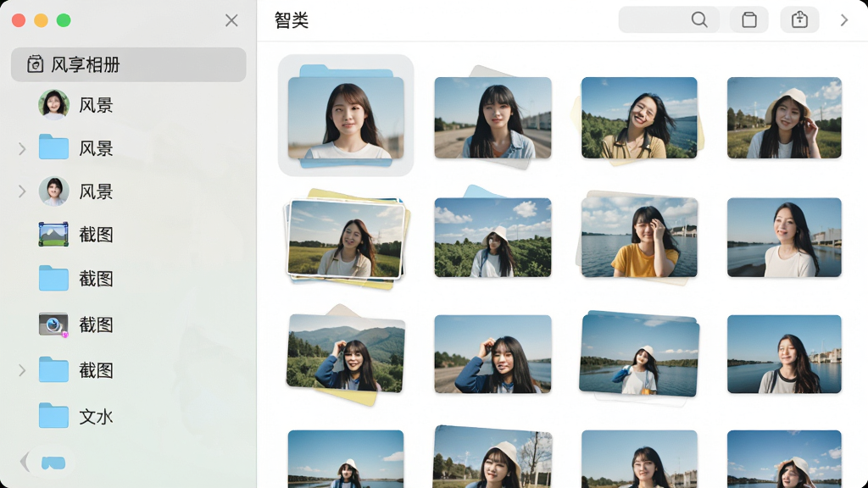The height and width of the screenshot is (488, 868).
Task: Click the search magnifier icon in toolbar
Action: tap(699, 20)
